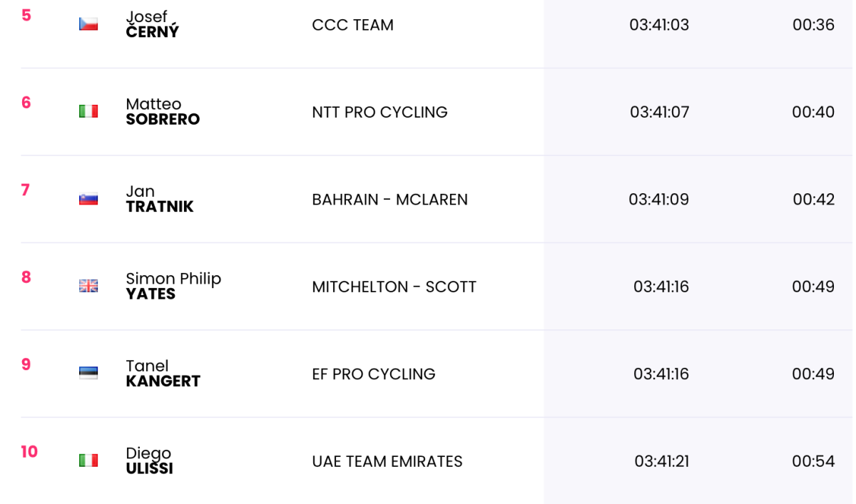Click the CCC TEAM team name
The height and width of the screenshot is (504, 856).
(353, 25)
